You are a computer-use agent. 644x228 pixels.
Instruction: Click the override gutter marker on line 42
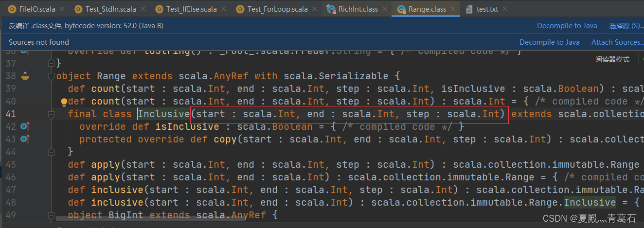pos(25,126)
